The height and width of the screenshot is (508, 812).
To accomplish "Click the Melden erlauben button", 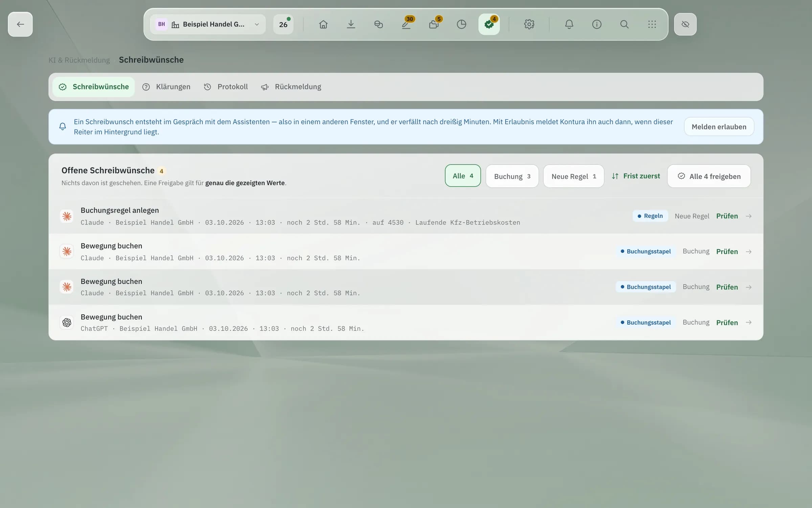I will coord(719,127).
